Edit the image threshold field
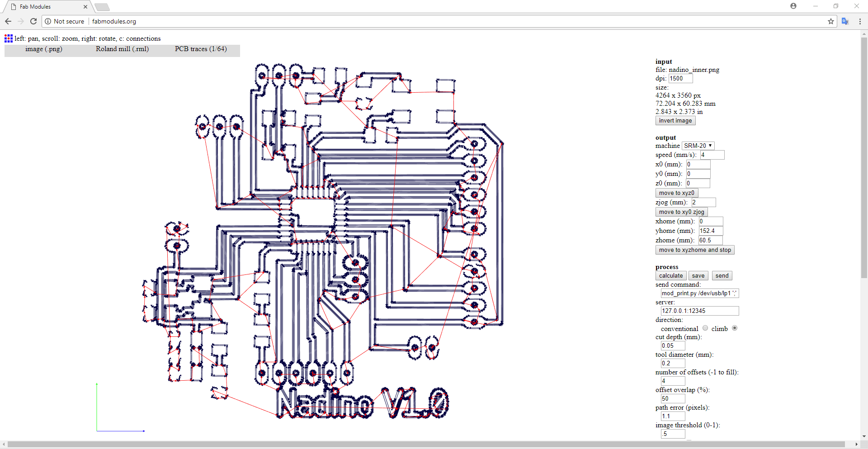 pos(673,434)
